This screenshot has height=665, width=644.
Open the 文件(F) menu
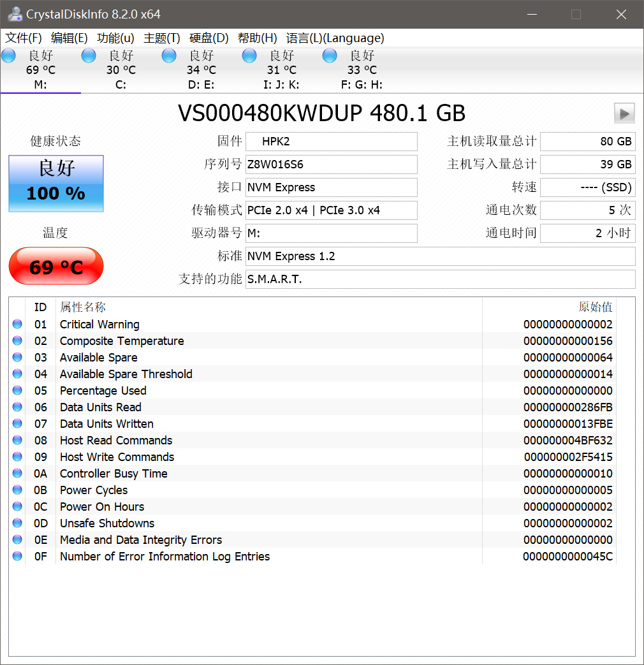point(24,38)
